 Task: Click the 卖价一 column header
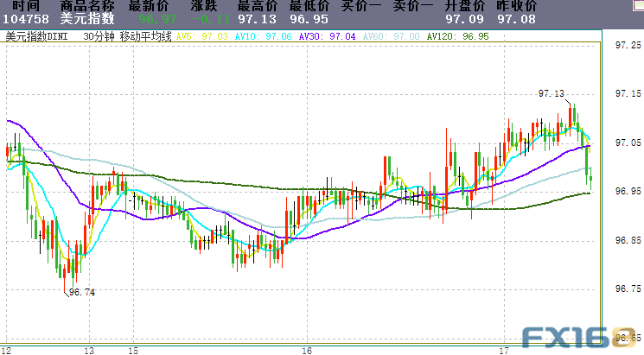click(x=413, y=6)
